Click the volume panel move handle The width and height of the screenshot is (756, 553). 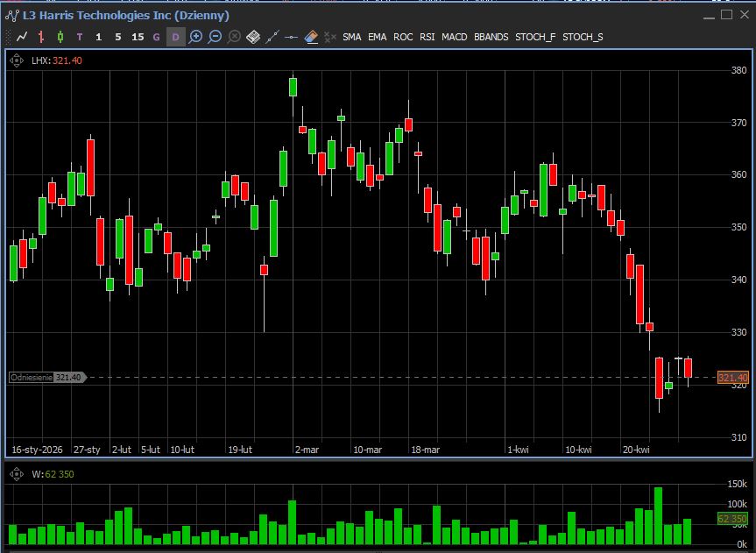click(x=17, y=474)
